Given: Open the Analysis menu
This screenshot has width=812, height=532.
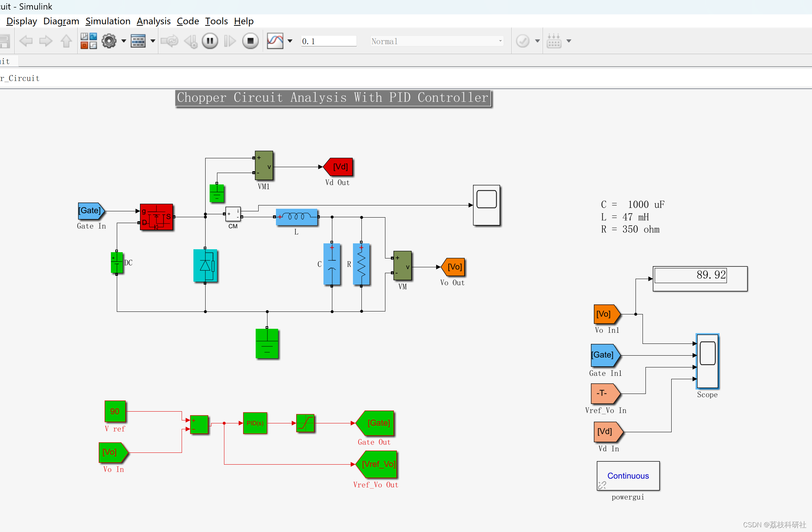Looking at the screenshot, I should [153, 21].
